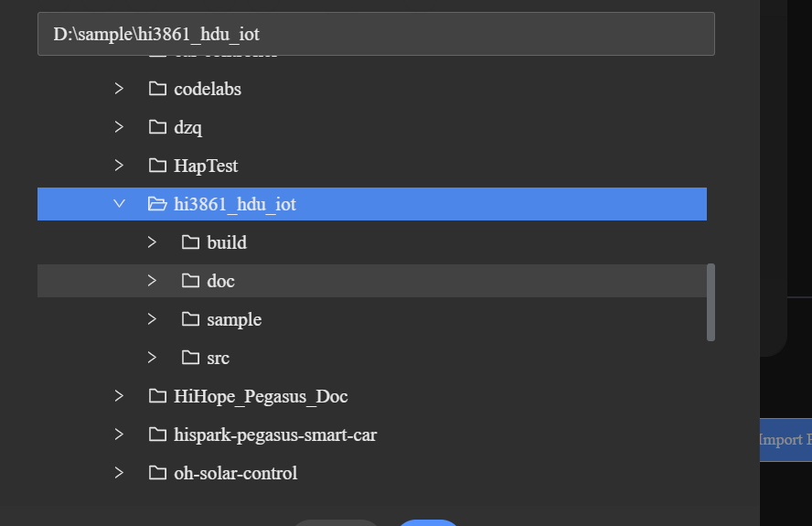Image resolution: width=812 pixels, height=526 pixels.
Task: Click the src folder icon
Action: click(190, 358)
